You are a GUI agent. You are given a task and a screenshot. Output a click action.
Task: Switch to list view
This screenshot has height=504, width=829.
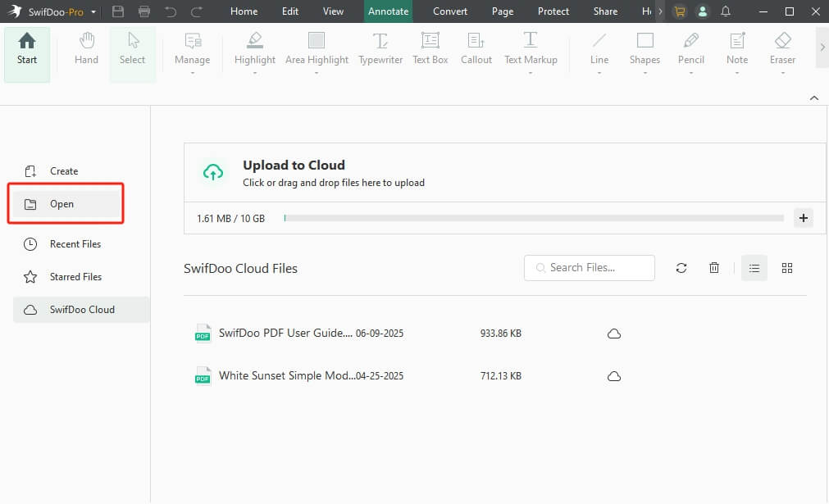[754, 268]
